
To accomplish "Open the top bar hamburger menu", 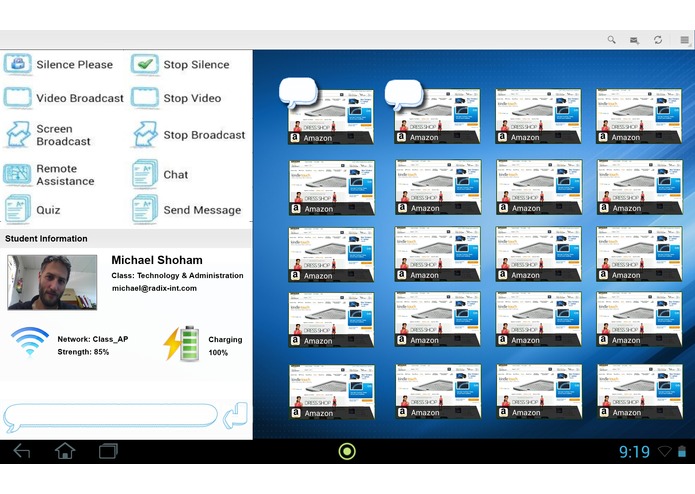I will [684, 40].
